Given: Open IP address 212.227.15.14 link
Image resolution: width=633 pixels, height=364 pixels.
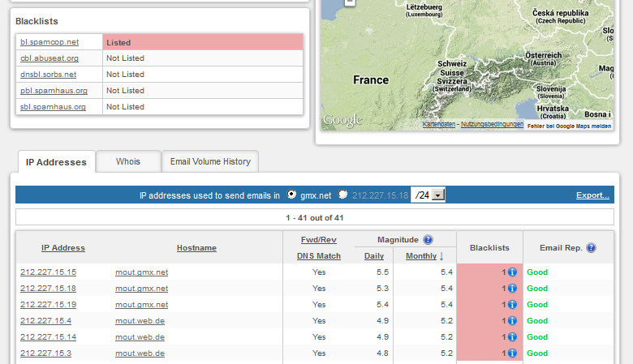Looking at the screenshot, I should [x=48, y=336].
